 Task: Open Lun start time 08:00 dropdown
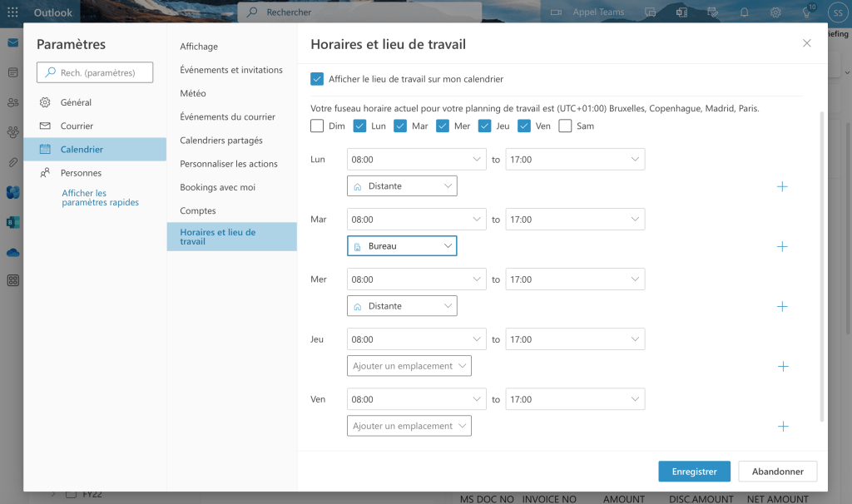click(416, 160)
